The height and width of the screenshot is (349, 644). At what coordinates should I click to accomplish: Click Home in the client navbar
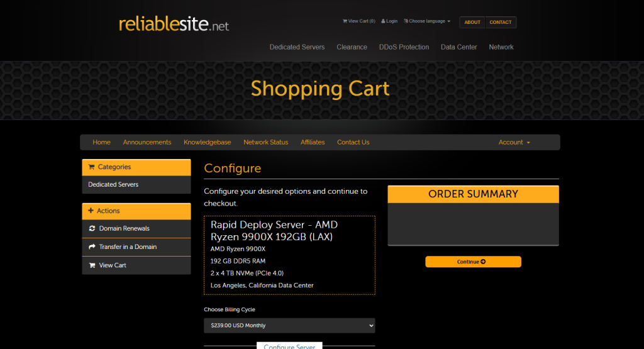(x=101, y=142)
